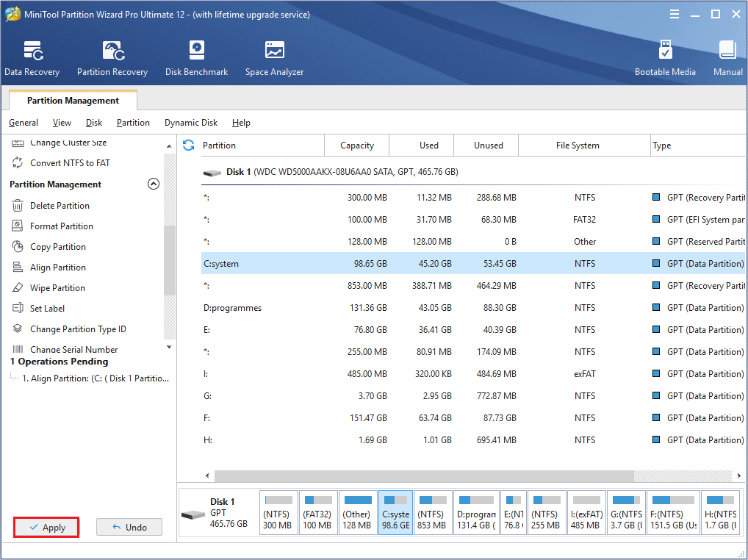Collapse the Partition Management section

[x=153, y=184]
